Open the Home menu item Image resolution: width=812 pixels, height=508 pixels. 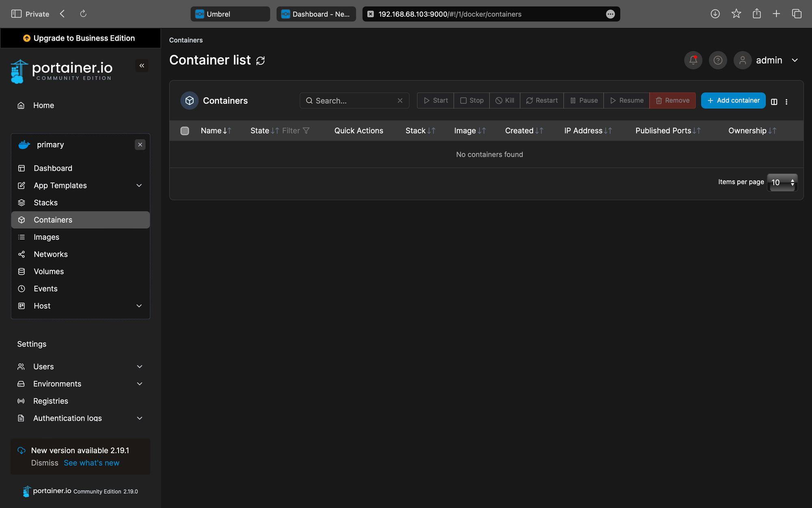pos(80,105)
